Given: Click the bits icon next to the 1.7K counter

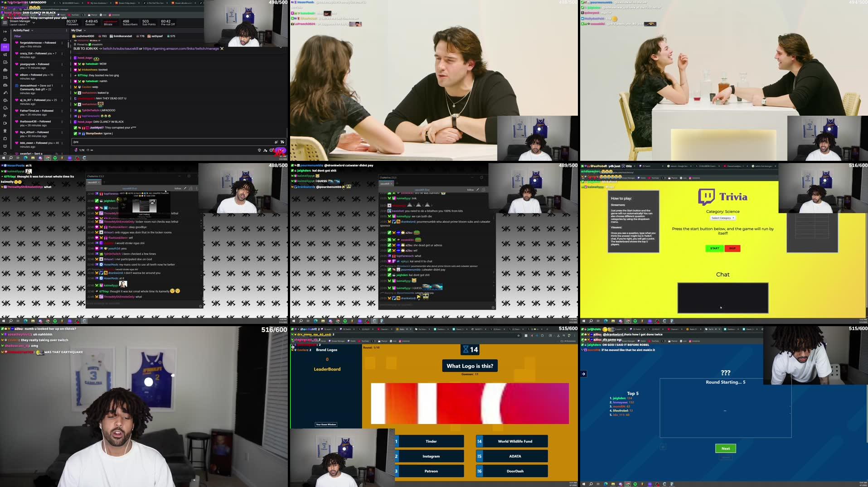Looking at the screenshot, I should click(x=76, y=150).
